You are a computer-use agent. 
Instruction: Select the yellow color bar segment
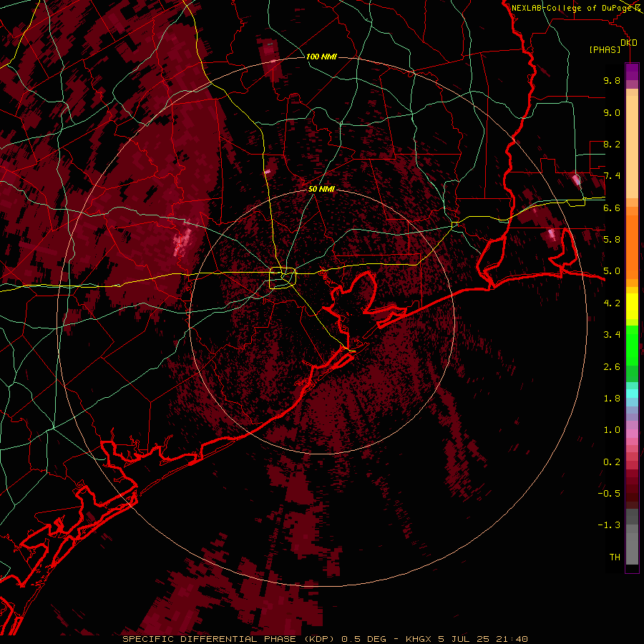tap(632, 306)
